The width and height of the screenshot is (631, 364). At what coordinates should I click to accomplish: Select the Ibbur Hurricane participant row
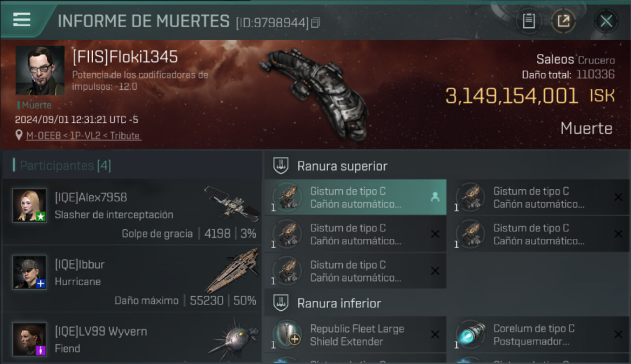[132, 279]
